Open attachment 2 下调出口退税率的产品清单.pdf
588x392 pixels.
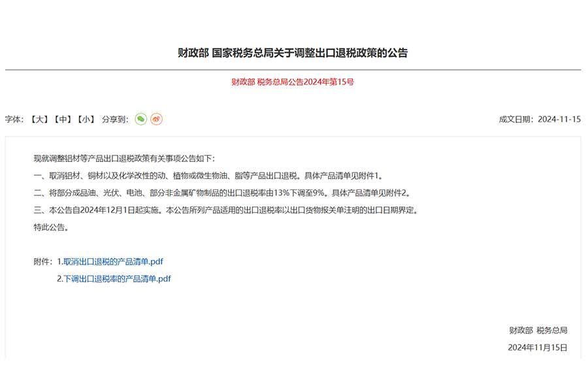tap(117, 279)
